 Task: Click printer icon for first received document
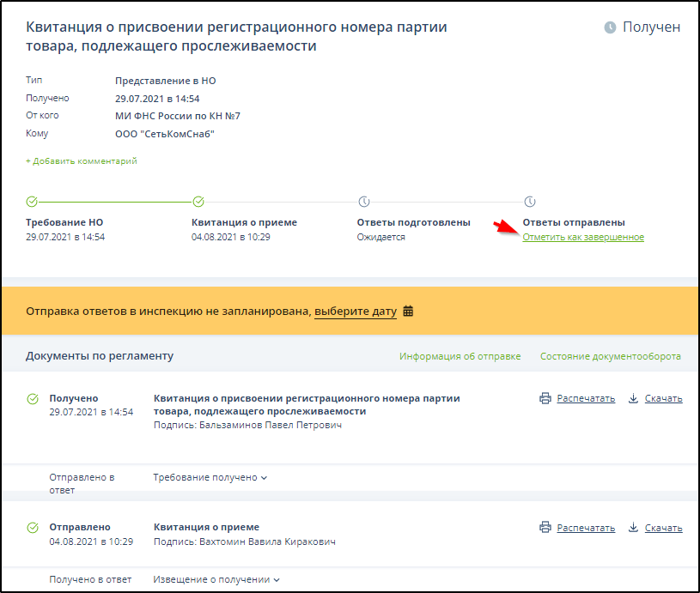tap(545, 398)
